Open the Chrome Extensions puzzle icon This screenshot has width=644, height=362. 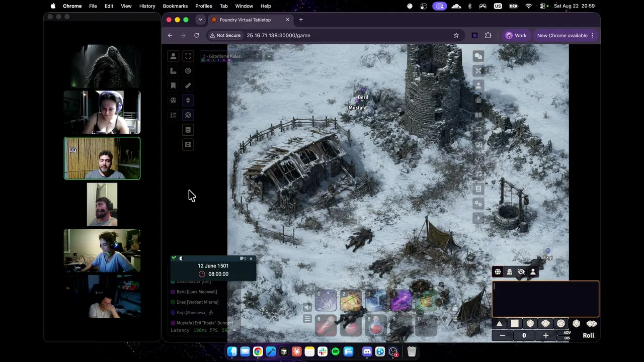pos(488,35)
